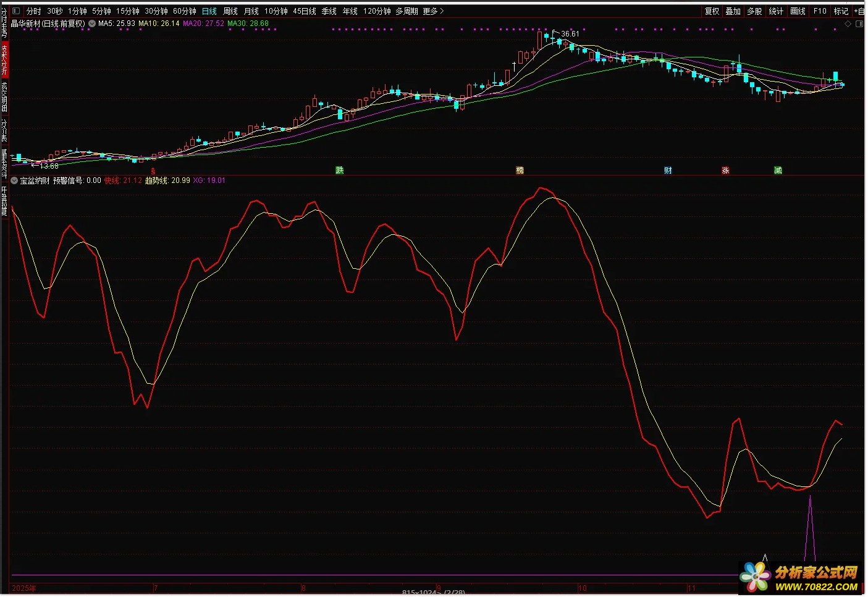Click the 画线 drawing button
The width and height of the screenshot is (868, 597).
click(x=798, y=11)
